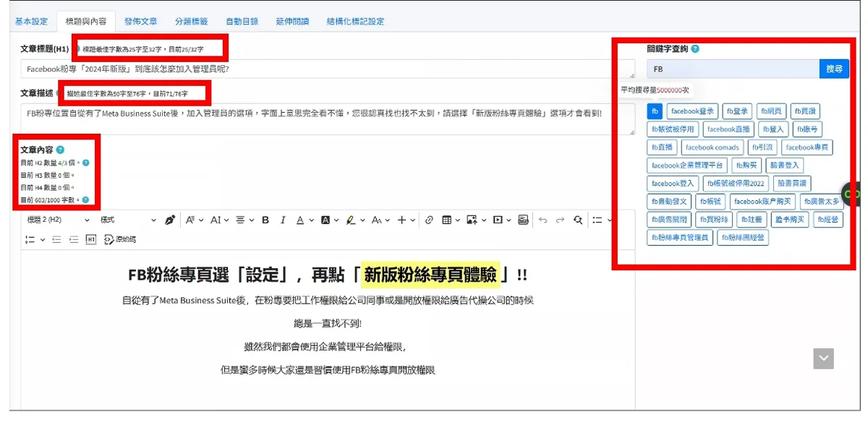The image size is (868, 422).
Task: Apply bold formatting in the editor toolbar
Action: (265, 220)
